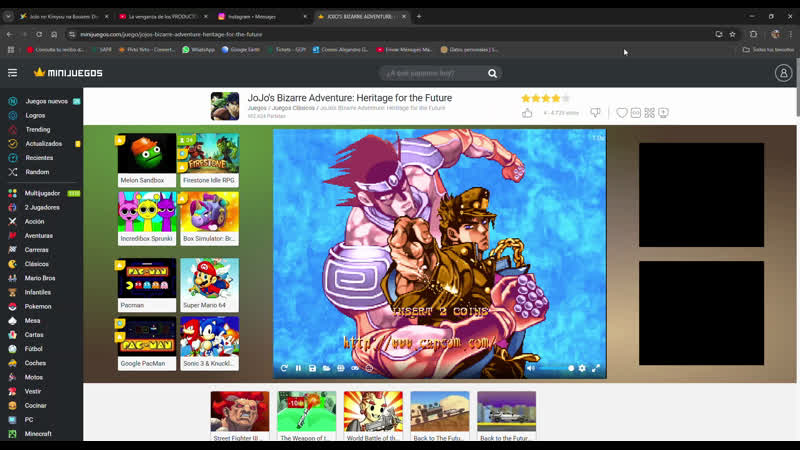Open Street Fighter III thumbnail
This screenshot has height=450, width=800.
point(240,416)
